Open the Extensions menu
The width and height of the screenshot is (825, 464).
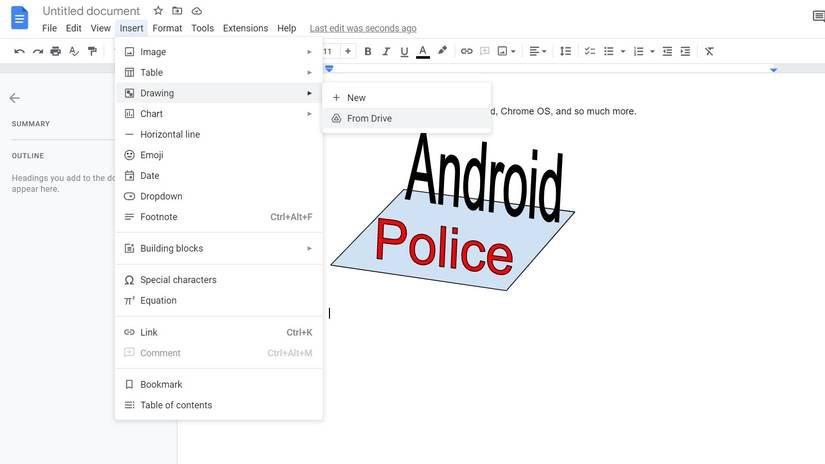click(245, 28)
